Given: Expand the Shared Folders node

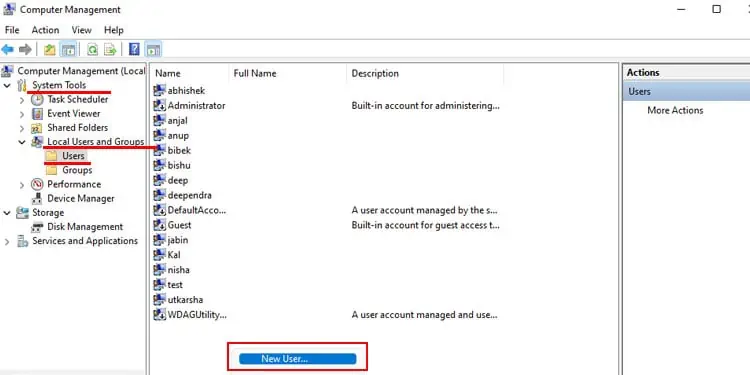Looking at the screenshot, I should [22, 128].
